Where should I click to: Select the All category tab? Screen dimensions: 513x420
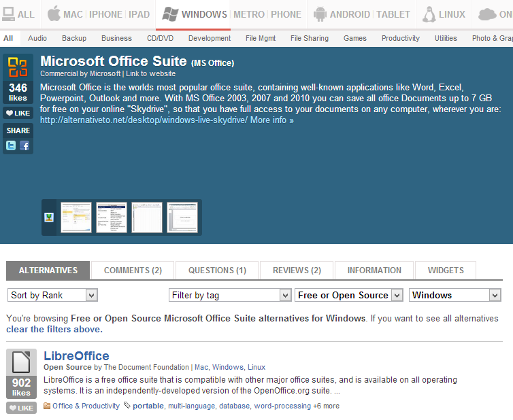pyautogui.click(x=8, y=38)
